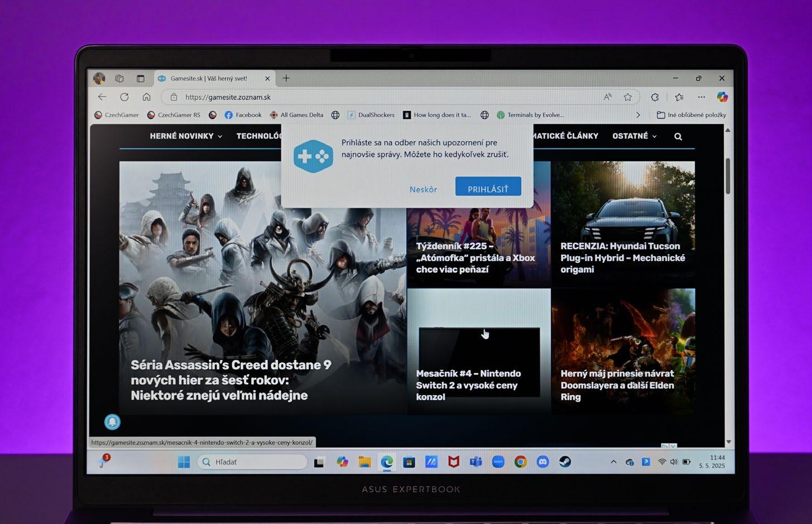812x524 pixels.
Task: Launch Steam from the taskbar
Action: [565, 461]
